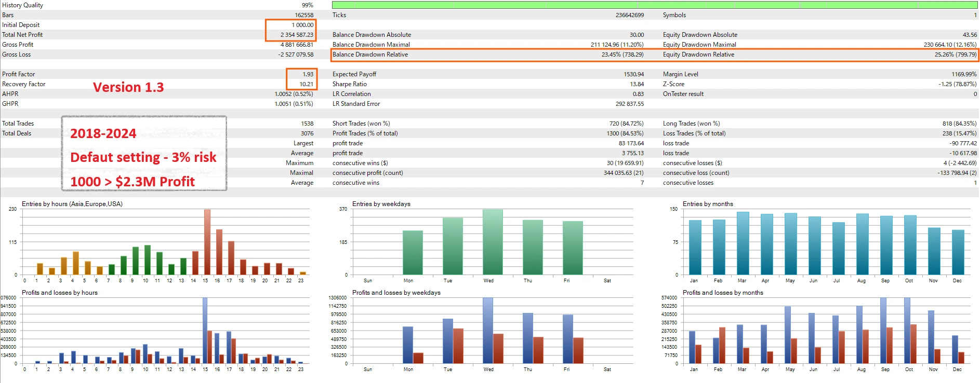Click the Profit Factor value 1.93
Image resolution: width=980 pixels, height=383 pixels.
[308, 74]
